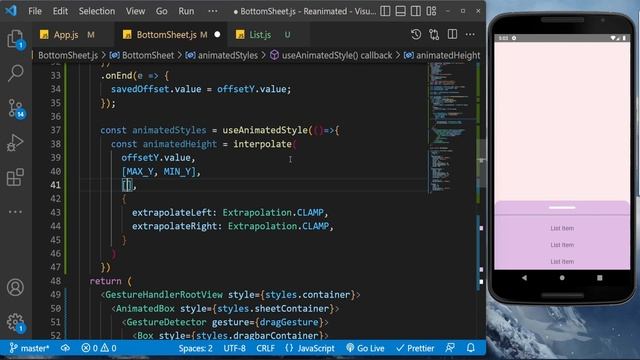The height and width of the screenshot is (360, 640).
Task: Click the Prettier status item
Action: click(x=415, y=348)
